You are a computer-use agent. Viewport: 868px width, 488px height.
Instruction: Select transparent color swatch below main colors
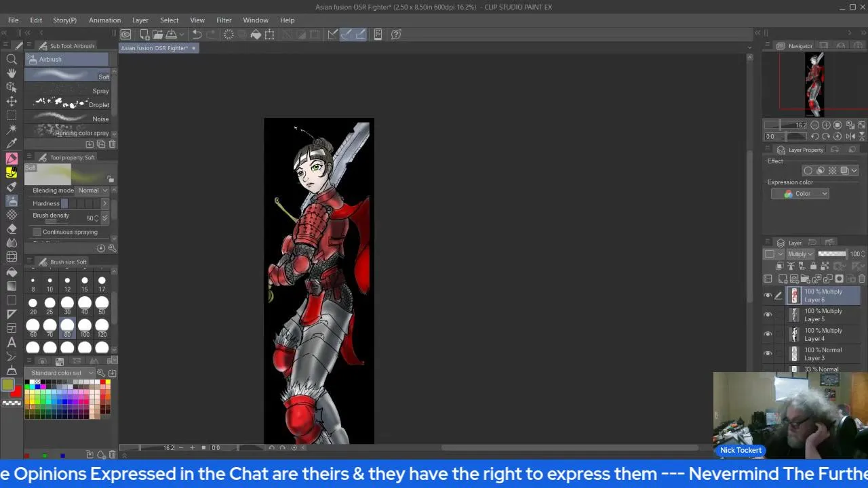pyautogui.click(x=12, y=403)
